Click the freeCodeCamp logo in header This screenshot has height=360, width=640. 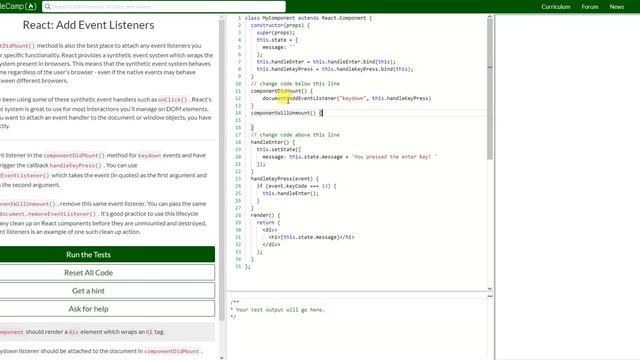pos(18,6)
